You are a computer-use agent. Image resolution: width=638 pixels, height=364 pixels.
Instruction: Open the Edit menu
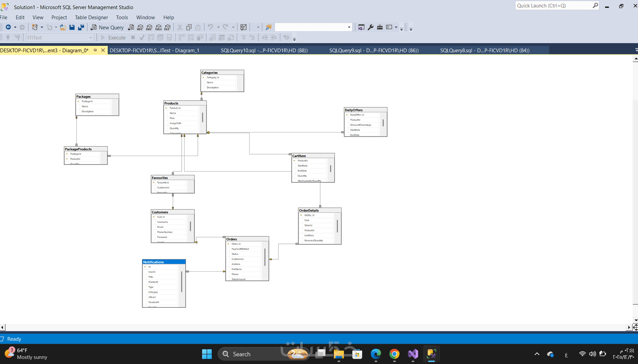[x=20, y=17]
